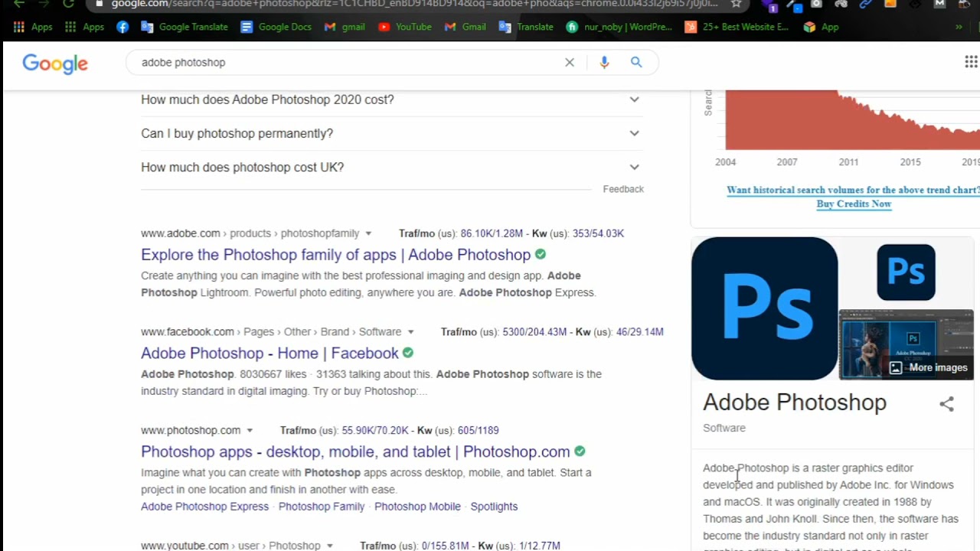Show hidden bookmarks with the overflow chevron
The height and width of the screenshot is (551, 980).
[x=959, y=27]
